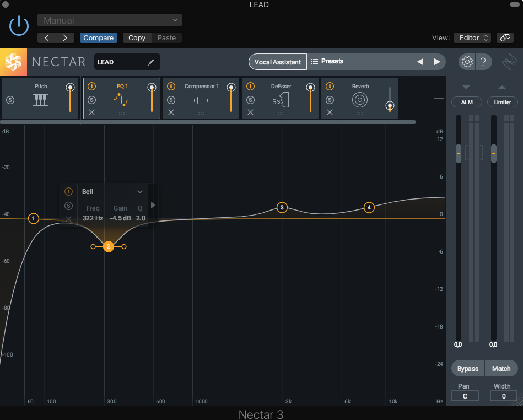Expand the band popup right arrow
523x420 pixels.
pos(153,205)
